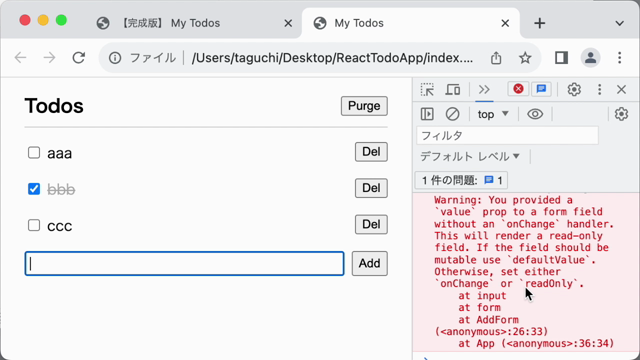Click the Add button

point(369,264)
